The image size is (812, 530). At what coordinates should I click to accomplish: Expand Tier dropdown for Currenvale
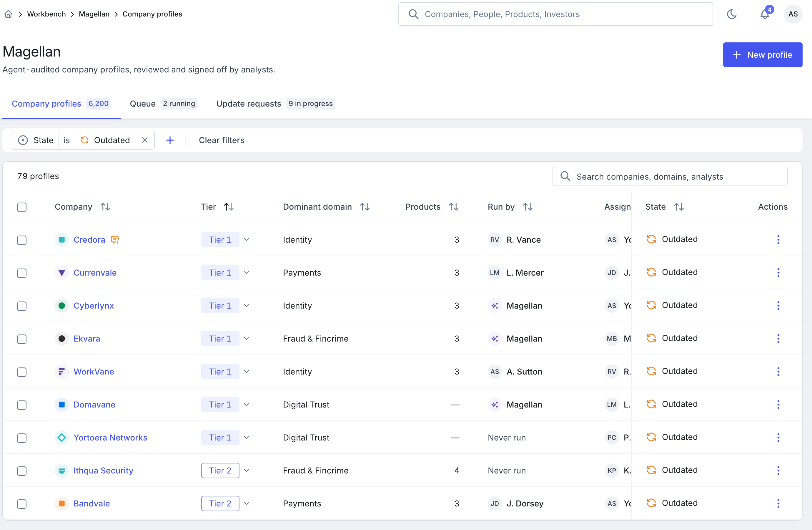point(246,273)
